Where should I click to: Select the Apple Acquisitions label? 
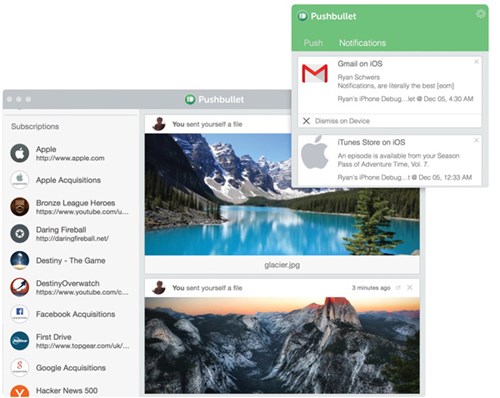[x=68, y=180]
